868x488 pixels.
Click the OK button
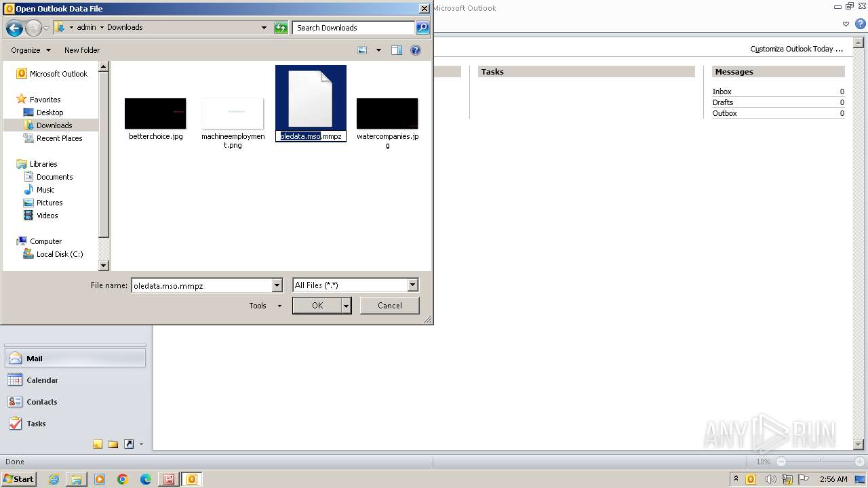pos(317,306)
